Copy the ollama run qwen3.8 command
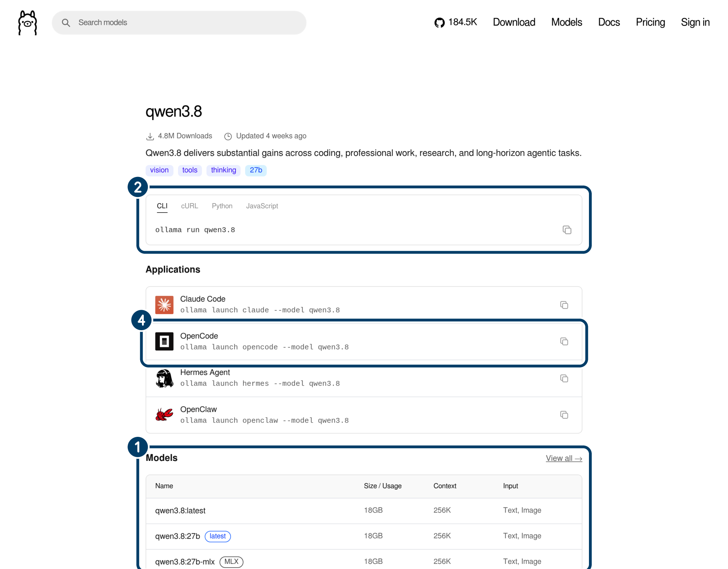Viewport: 728px width, 569px height. 567,230
